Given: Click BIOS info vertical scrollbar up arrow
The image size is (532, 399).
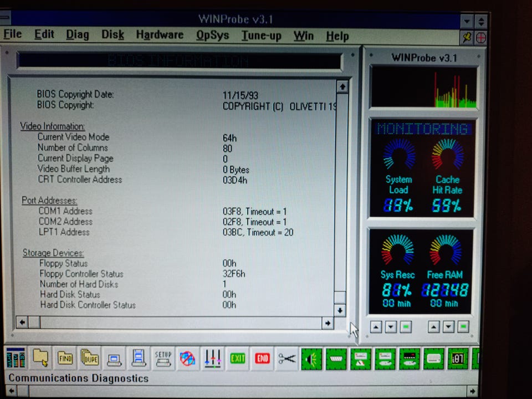Looking at the screenshot, I should [x=342, y=87].
